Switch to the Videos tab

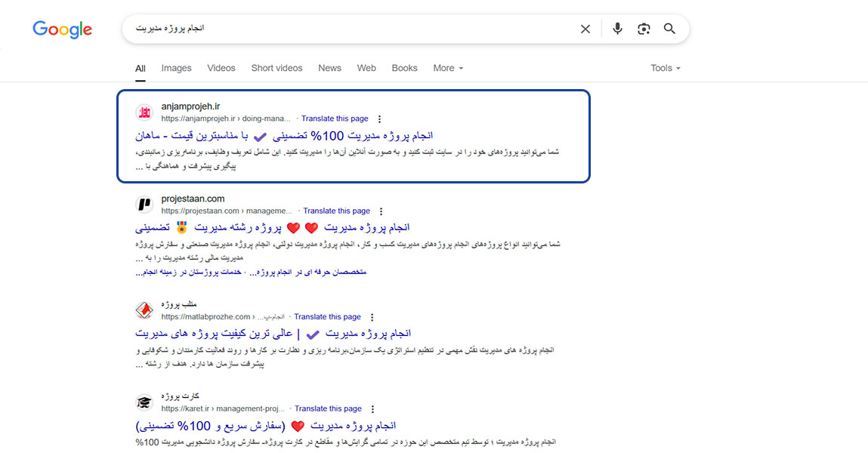pyautogui.click(x=221, y=68)
